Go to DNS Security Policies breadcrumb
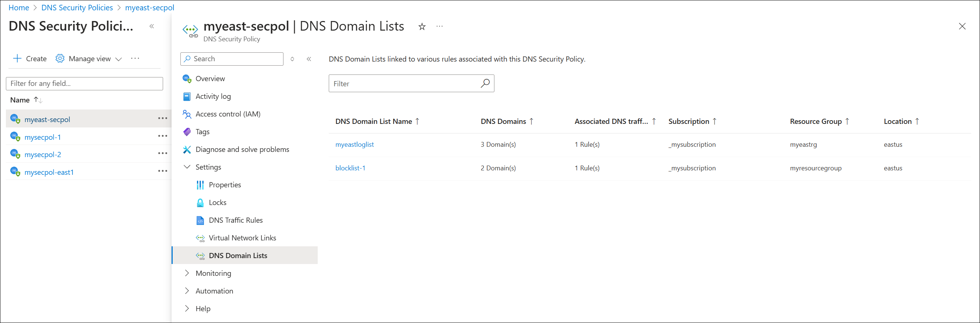 pyautogui.click(x=77, y=8)
